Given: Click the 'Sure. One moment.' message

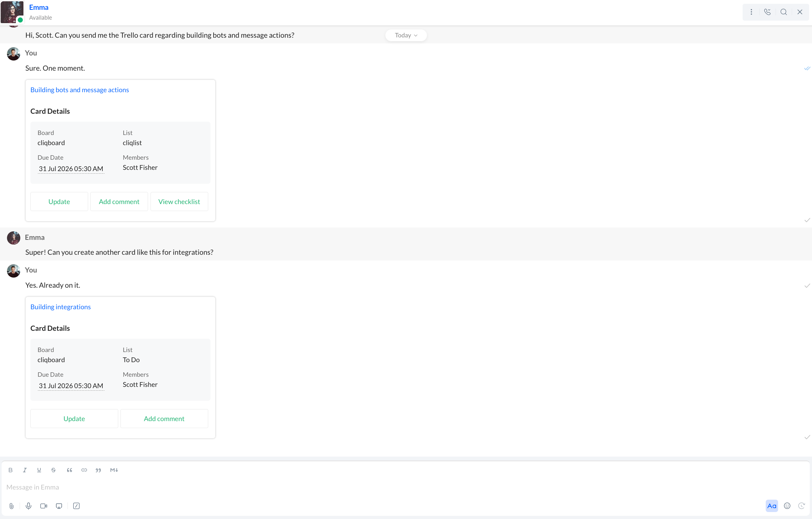Looking at the screenshot, I should (55, 68).
